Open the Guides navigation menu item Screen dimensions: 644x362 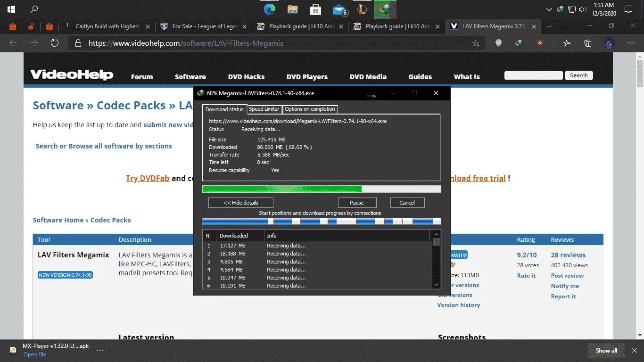point(420,77)
